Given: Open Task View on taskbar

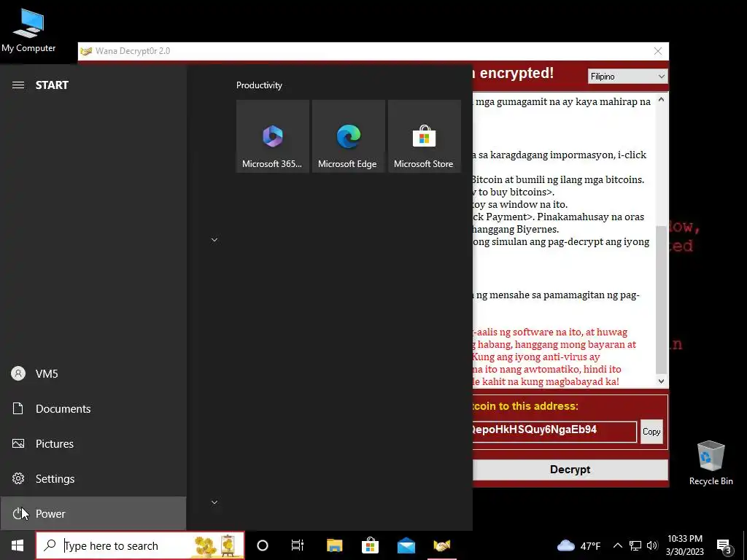Looking at the screenshot, I should point(298,545).
